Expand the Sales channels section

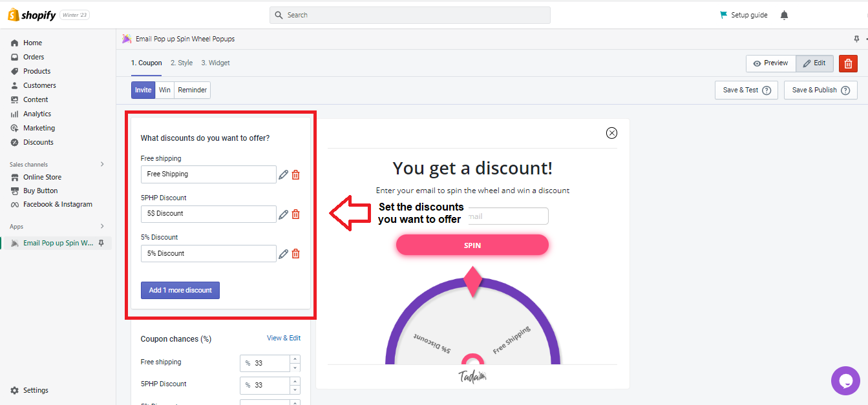click(x=102, y=164)
